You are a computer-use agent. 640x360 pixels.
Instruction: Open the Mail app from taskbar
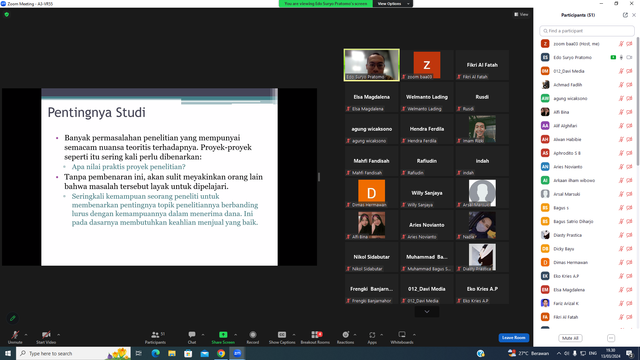tap(204, 353)
